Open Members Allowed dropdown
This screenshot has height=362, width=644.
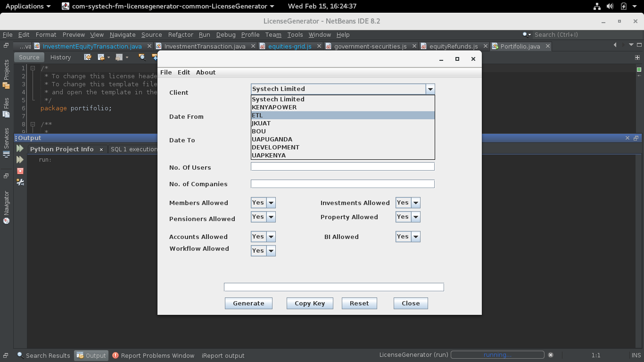coord(271,203)
